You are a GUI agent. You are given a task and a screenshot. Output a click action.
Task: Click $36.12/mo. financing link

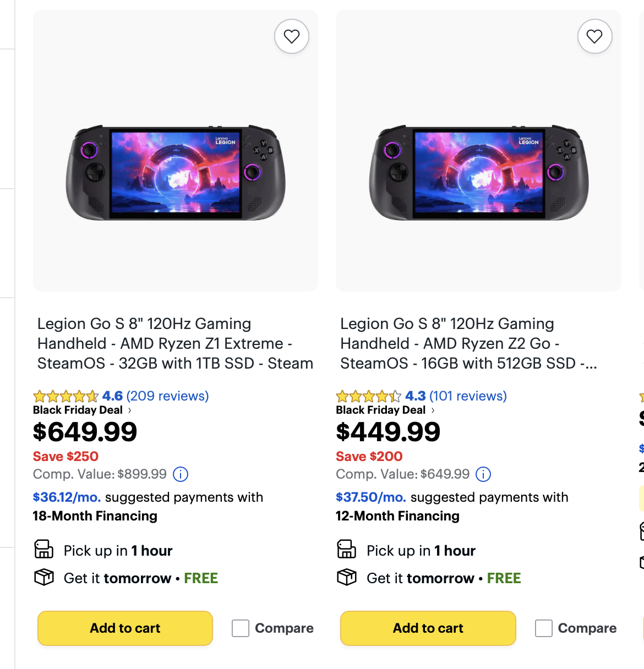click(x=67, y=497)
